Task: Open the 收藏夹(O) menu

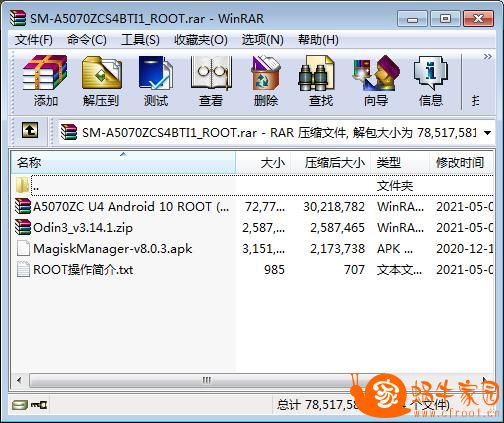Action: (x=201, y=40)
